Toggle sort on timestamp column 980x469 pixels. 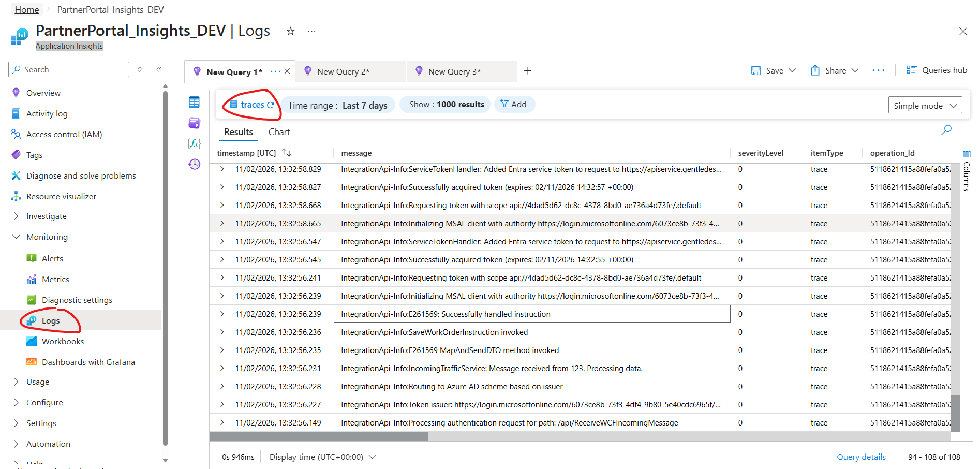287,153
